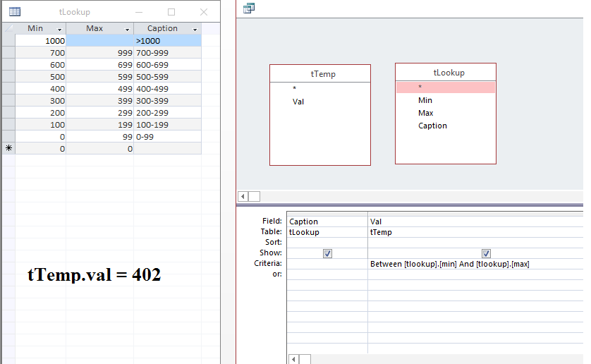The height and width of the screenshot is (364, 591).
Task: Open the Max column dropdown arrow
Action: [x=127, y=30]
